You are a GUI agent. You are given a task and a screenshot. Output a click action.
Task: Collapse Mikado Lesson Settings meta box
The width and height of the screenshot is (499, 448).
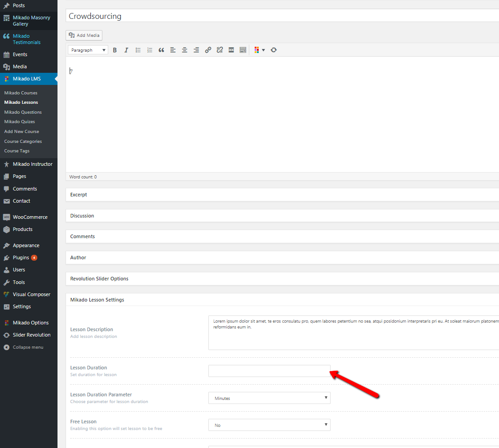[x=282, y=300]
